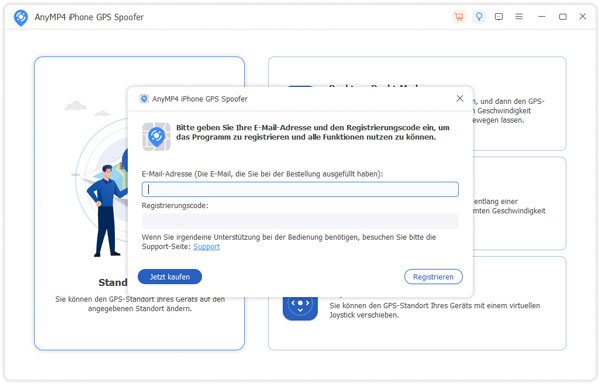The image size is (600, 384).
Task: Open the hamburger menu icon
Action: tap(519, 16)
